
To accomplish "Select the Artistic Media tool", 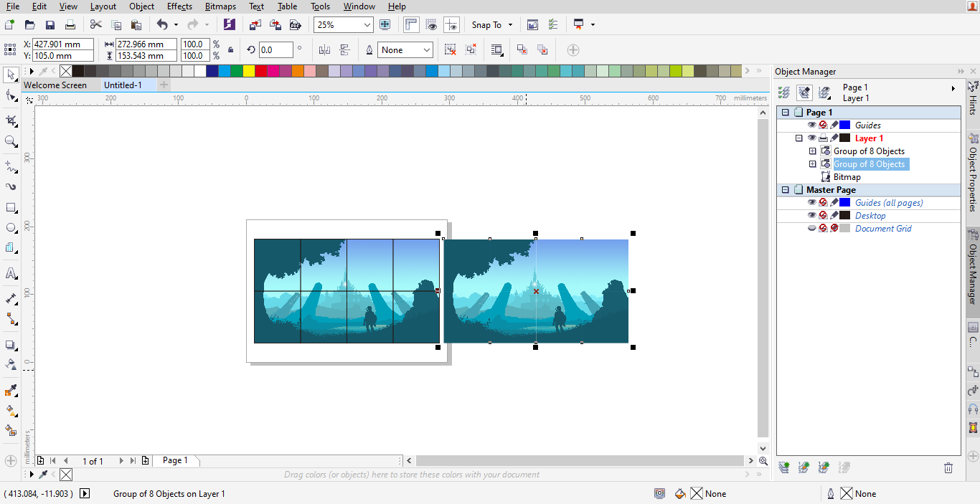I will tap(11, 187).
